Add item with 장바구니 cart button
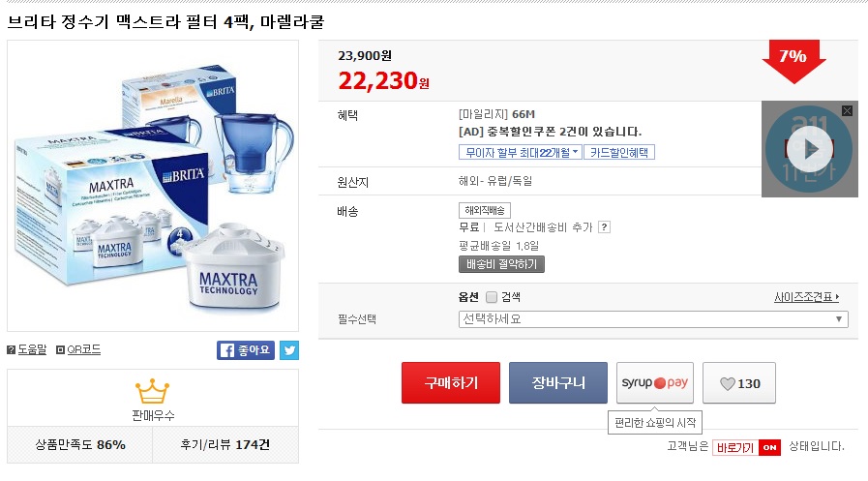 pyautogui.click(x=558, y=383)
